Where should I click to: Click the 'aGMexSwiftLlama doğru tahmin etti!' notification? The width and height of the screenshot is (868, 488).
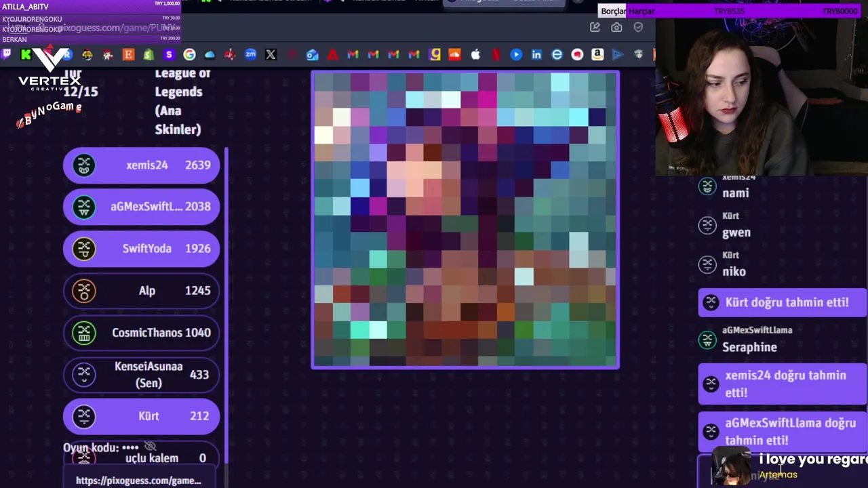point(783,432)
